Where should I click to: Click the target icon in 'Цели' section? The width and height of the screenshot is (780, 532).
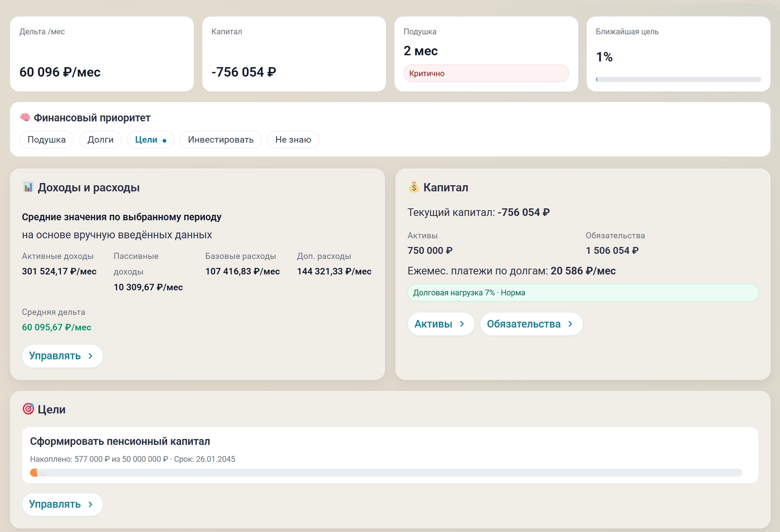[x=28, y=409]
